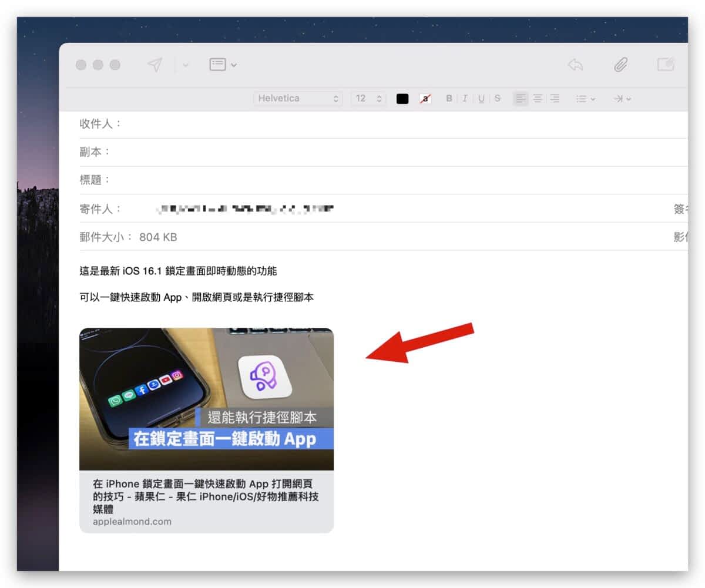The image size is (705, 588).
Task: Attach a file with the paperclip icon
Action: tap(620, 65)
